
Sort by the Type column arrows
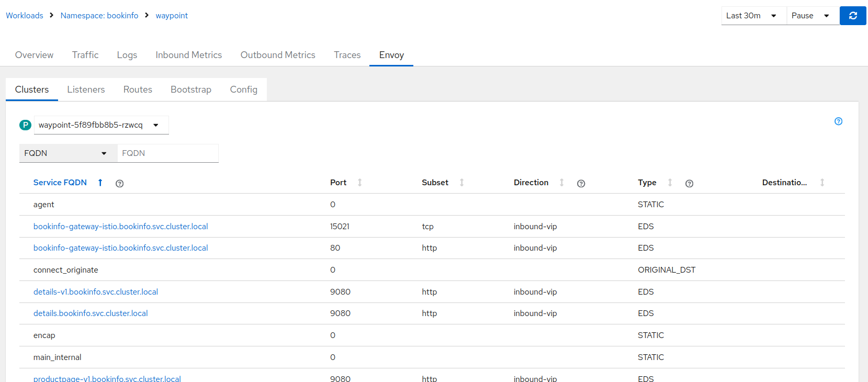point(670,183)
